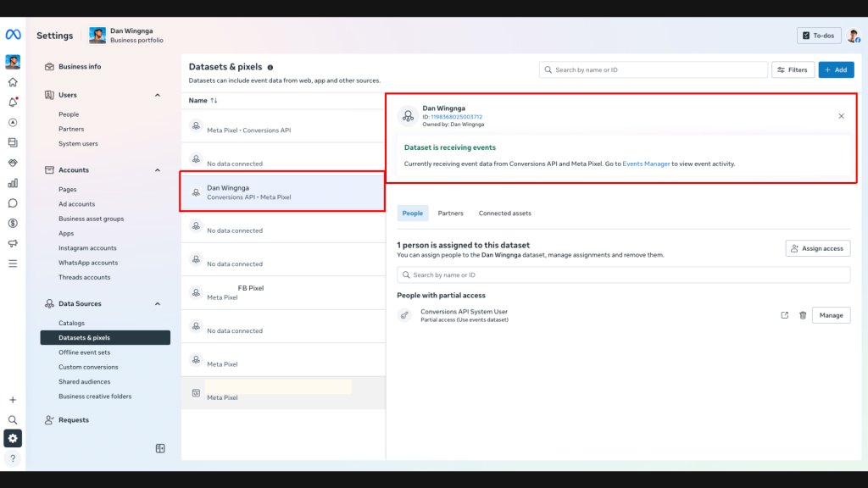Image resolution: width=868 pixels, height=488 pixels.
Task: Click the Assign access button
Action: (818, 248)
